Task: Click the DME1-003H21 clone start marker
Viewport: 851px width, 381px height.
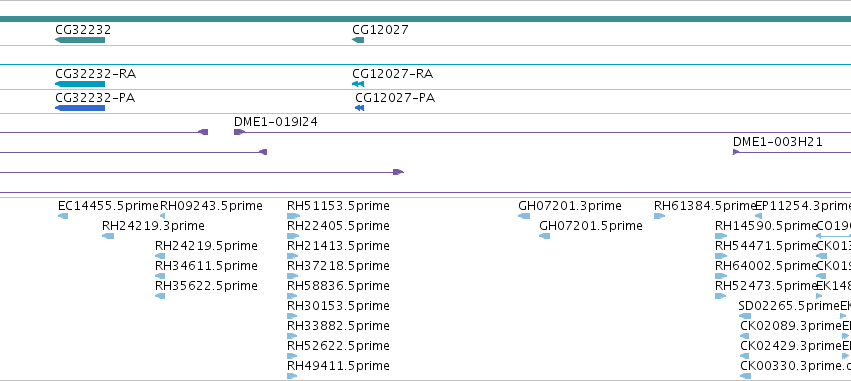Action: (736, 152)
